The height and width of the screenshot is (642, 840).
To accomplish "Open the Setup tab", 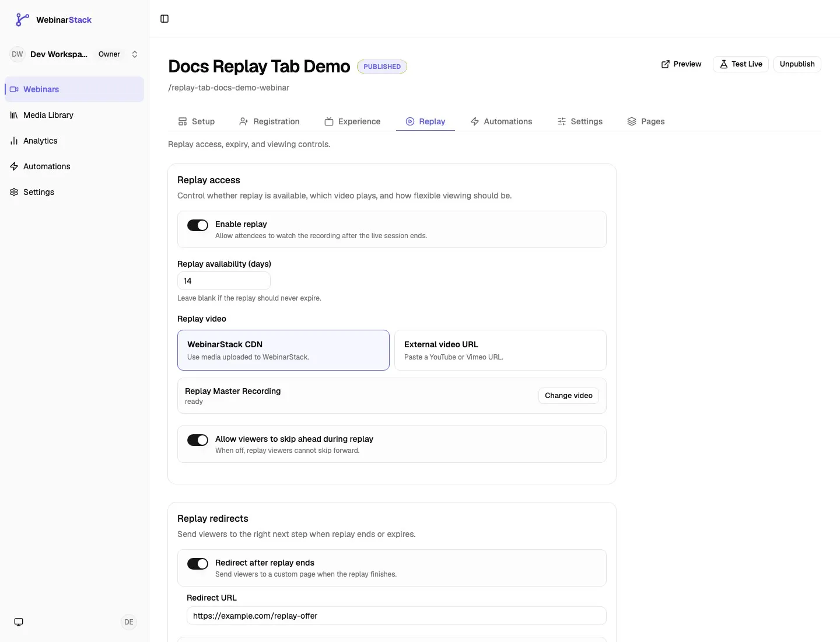I will tap(197, 121).
